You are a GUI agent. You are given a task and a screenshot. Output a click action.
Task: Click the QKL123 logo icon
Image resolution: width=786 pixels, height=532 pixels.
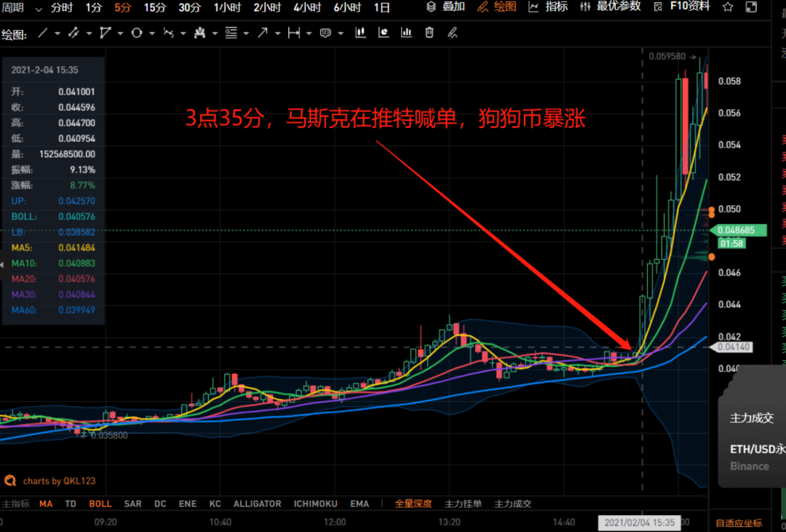pos(10,481)
